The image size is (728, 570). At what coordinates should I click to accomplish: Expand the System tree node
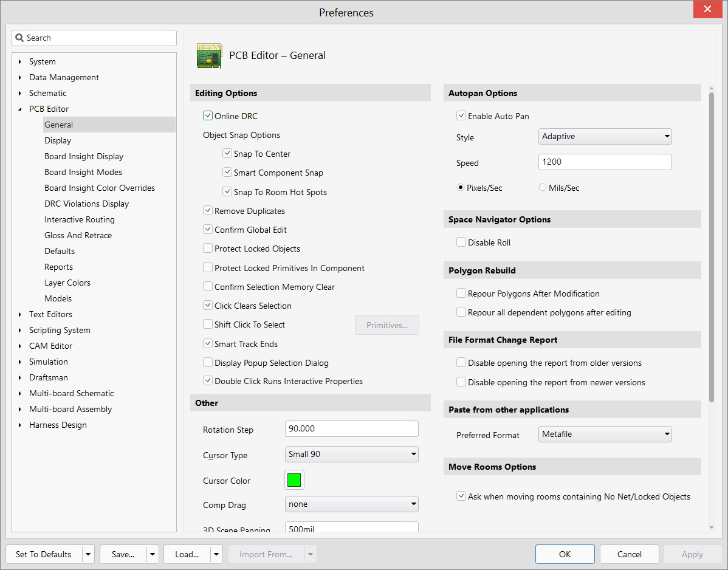(20, 61)
